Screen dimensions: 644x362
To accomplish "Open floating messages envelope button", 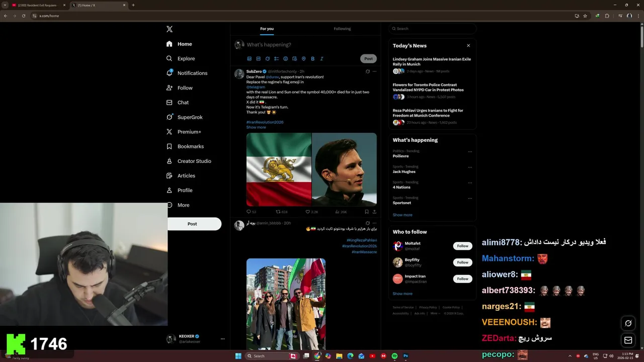I will 628,340.
